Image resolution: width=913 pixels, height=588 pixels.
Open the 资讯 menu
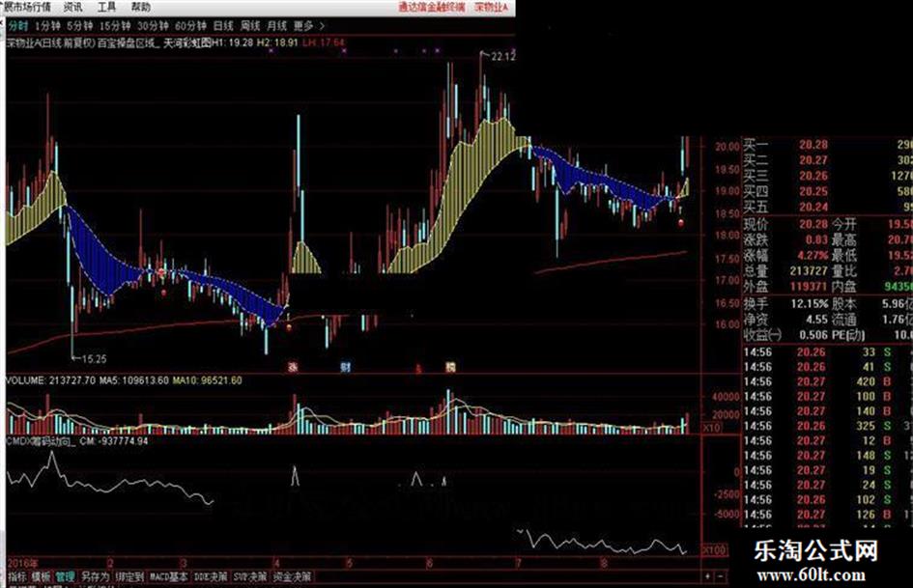pyautogui.click(x=72, y=7)
